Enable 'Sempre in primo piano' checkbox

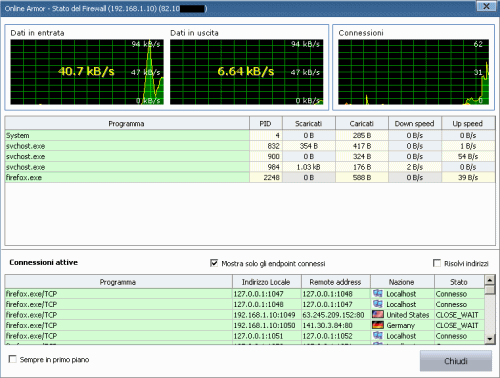click(x=13, y=359)
